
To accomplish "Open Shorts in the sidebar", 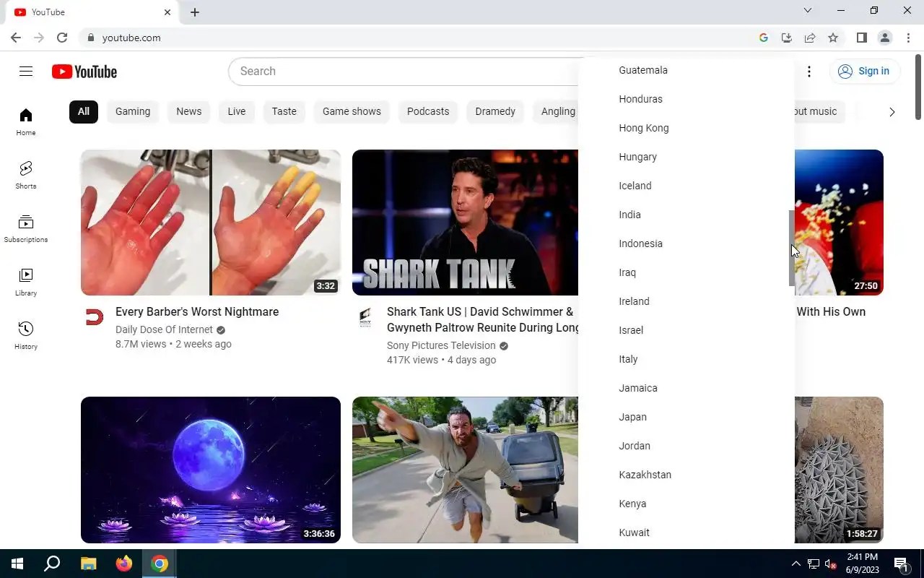I will tap(26, 176).
